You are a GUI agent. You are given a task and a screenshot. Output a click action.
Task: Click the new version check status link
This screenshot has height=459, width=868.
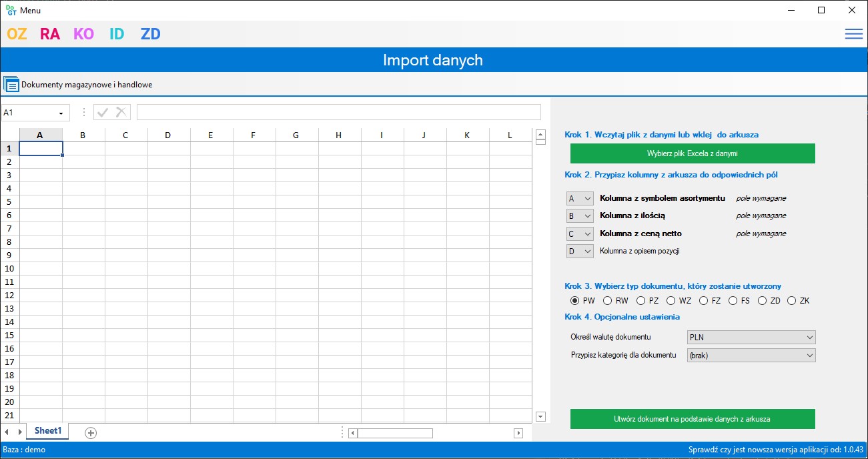(x=776, y=450)
